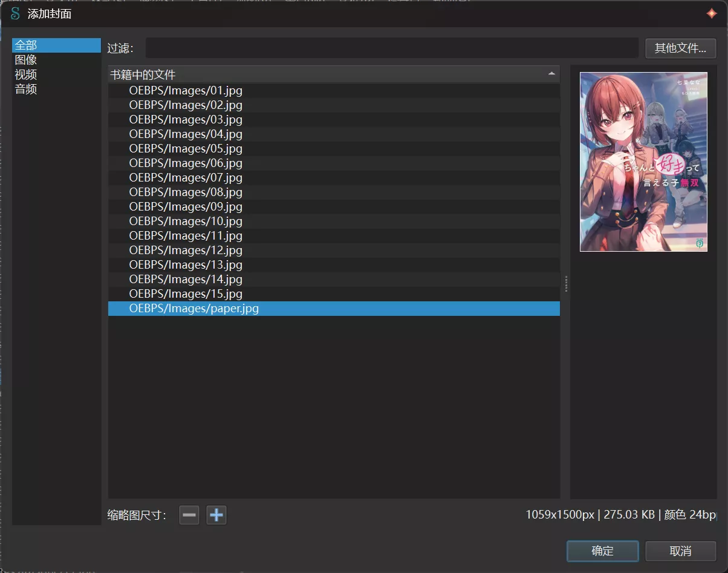
Task: Choose OEBPS/Images/08.jpg from the list
Action: (x=186, y=192)
